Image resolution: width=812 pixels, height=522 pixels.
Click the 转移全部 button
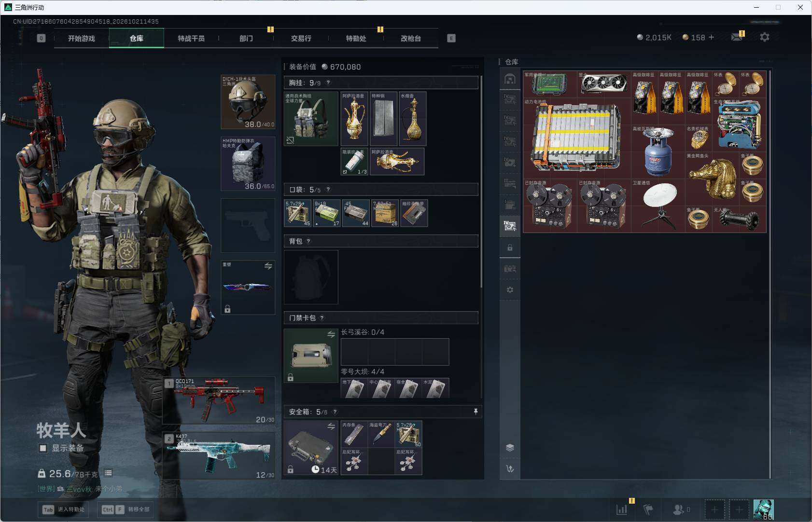tap(126, 509)
